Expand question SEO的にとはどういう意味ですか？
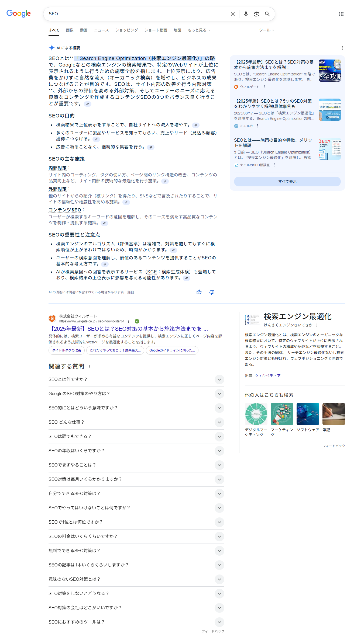The image size is (347, 644). 136,408
